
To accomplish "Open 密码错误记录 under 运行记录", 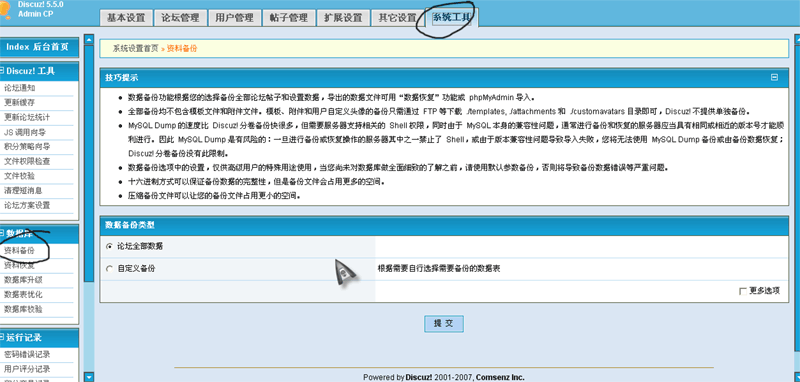I will point(27,354).
